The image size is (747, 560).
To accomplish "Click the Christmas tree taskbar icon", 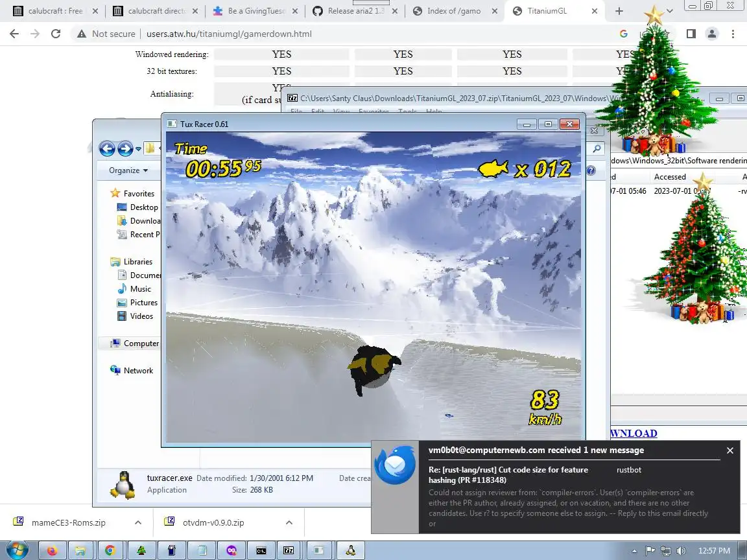I will (141, 550).
